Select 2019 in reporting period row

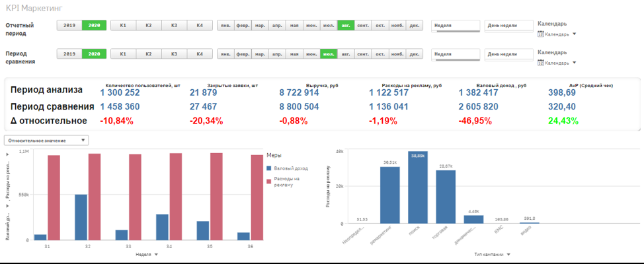tap(69, 26)
